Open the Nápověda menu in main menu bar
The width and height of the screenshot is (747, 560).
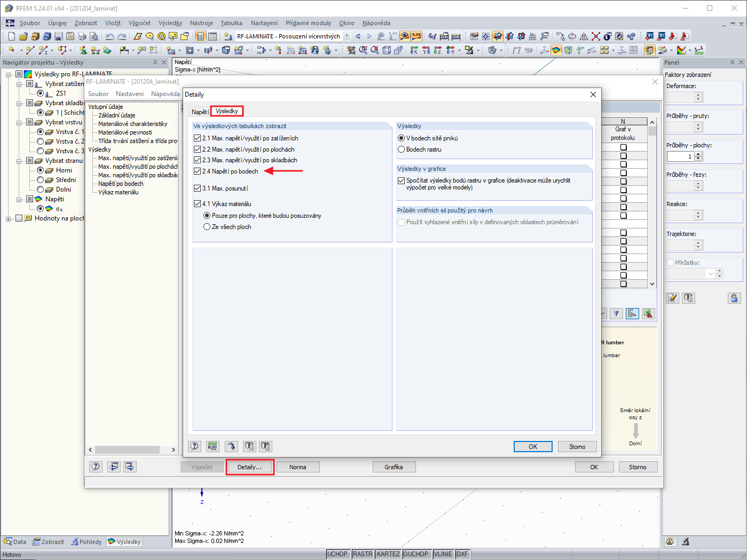coord(376,23)
